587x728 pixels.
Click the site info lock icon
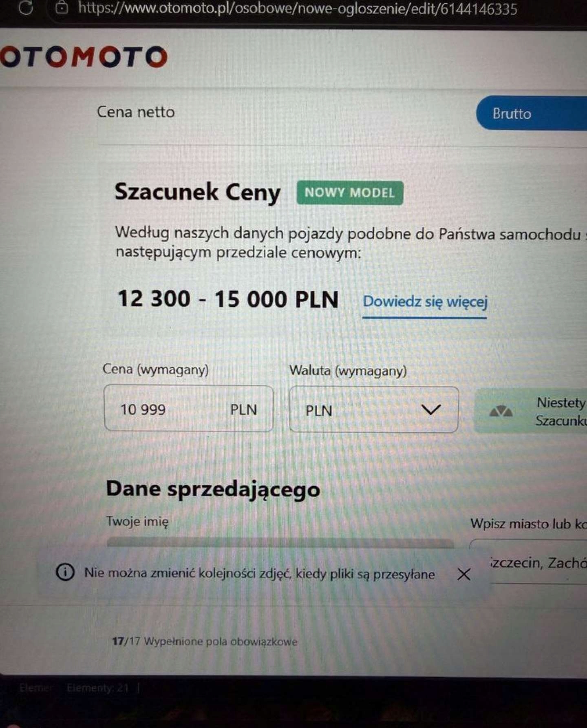coord(62,7)
